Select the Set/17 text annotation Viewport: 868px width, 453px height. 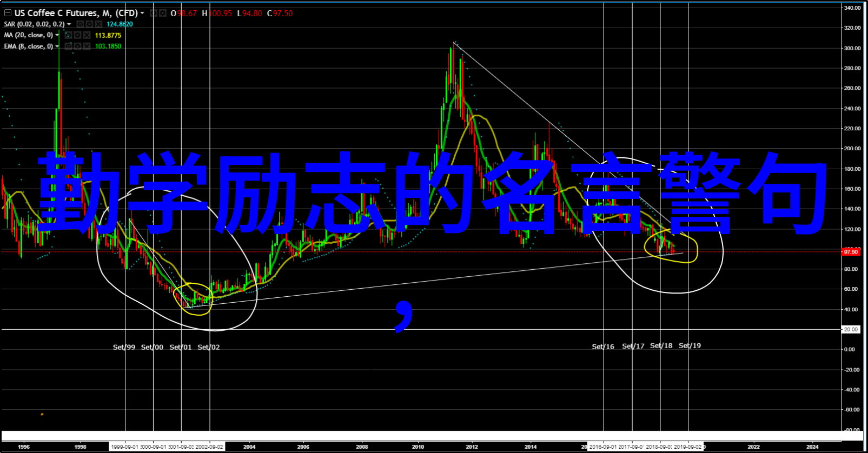pos(633,346)
